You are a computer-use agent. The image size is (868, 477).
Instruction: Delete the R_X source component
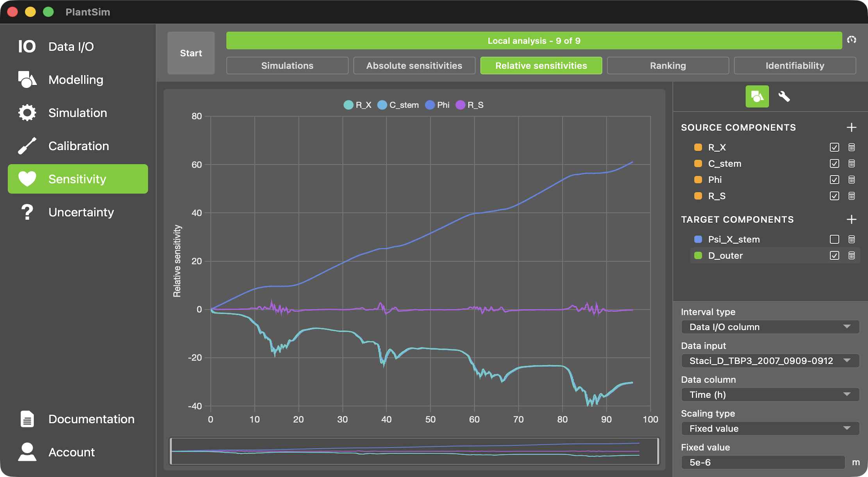(x=852, y=147)
